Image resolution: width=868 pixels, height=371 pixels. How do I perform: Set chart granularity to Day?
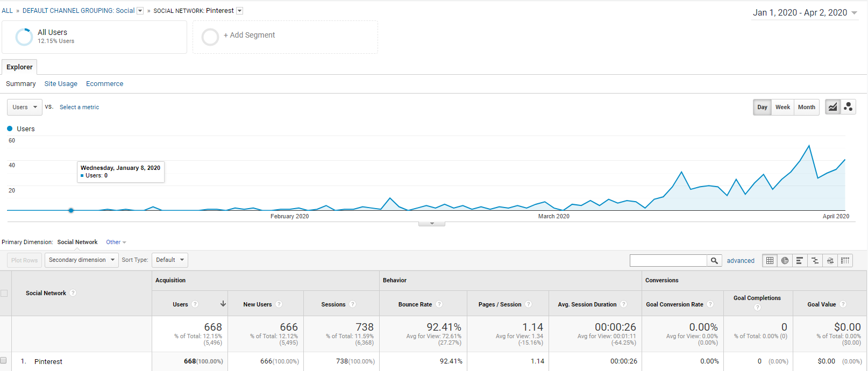(762, 107)
